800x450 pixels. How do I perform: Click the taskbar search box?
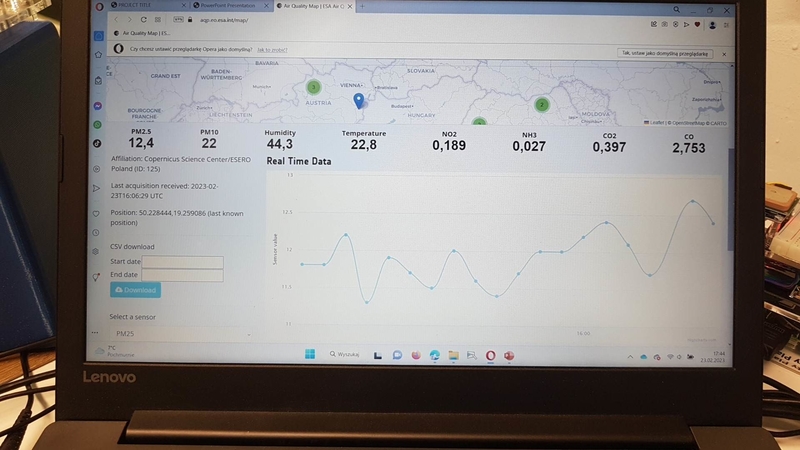point(345,354)
